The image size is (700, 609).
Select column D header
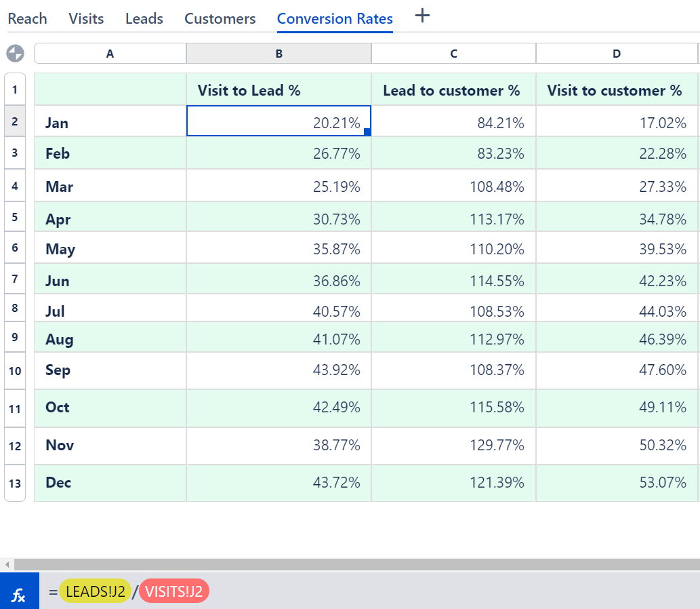616,53
